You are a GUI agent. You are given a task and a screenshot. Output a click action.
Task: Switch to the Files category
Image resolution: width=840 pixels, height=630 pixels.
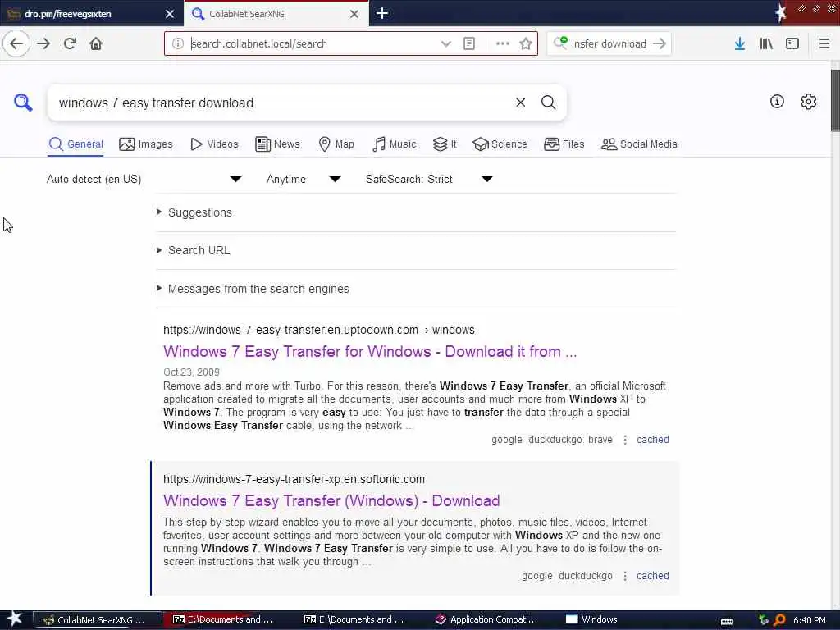[564, 144]
